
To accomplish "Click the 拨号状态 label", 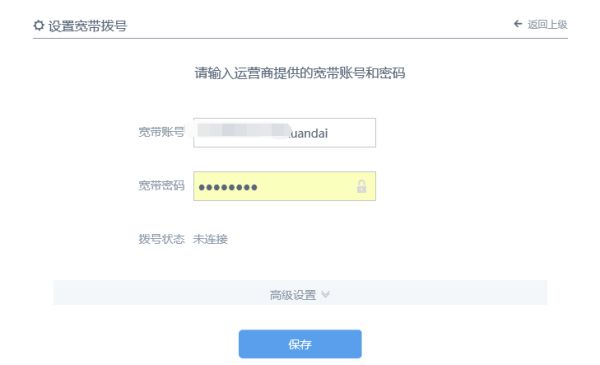I will pos(161,239).
